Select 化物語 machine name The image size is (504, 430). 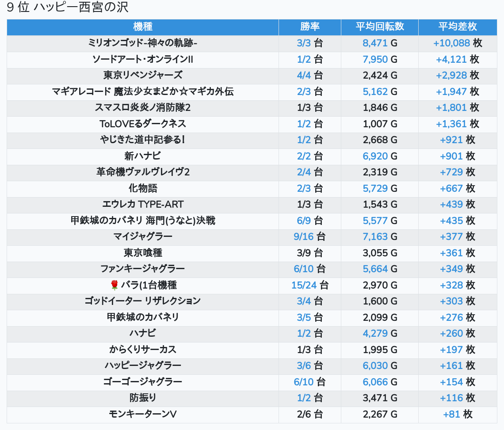(x=143, y=188)
